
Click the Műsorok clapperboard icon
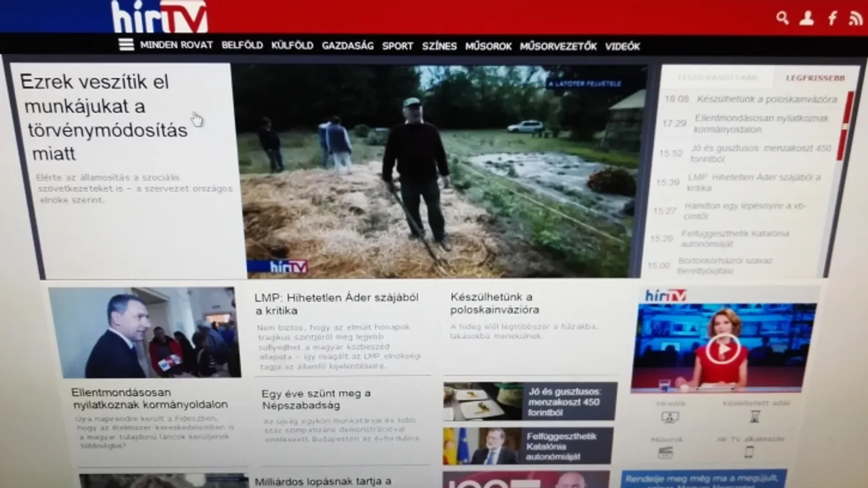pyautogui.click(x=665, y=452)
